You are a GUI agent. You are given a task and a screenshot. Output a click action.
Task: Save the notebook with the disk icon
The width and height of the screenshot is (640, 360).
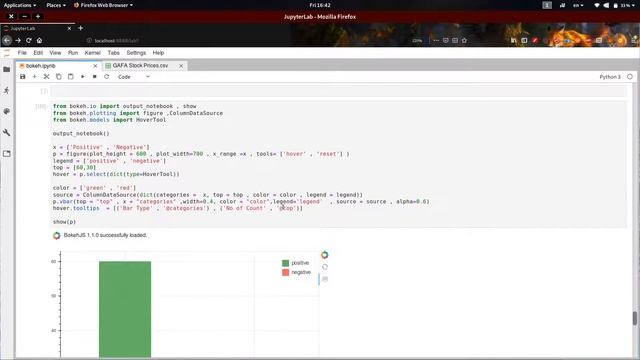tap(22, 77)
